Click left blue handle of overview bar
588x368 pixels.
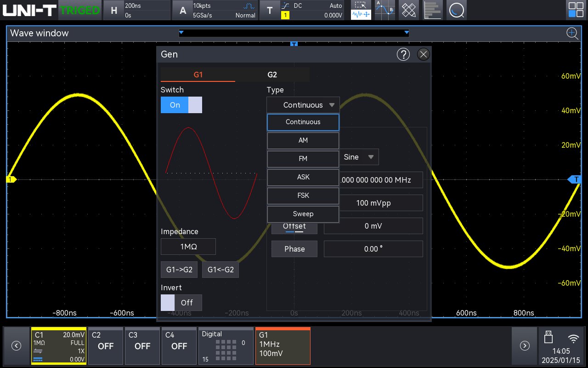click(x=181, y=32)
